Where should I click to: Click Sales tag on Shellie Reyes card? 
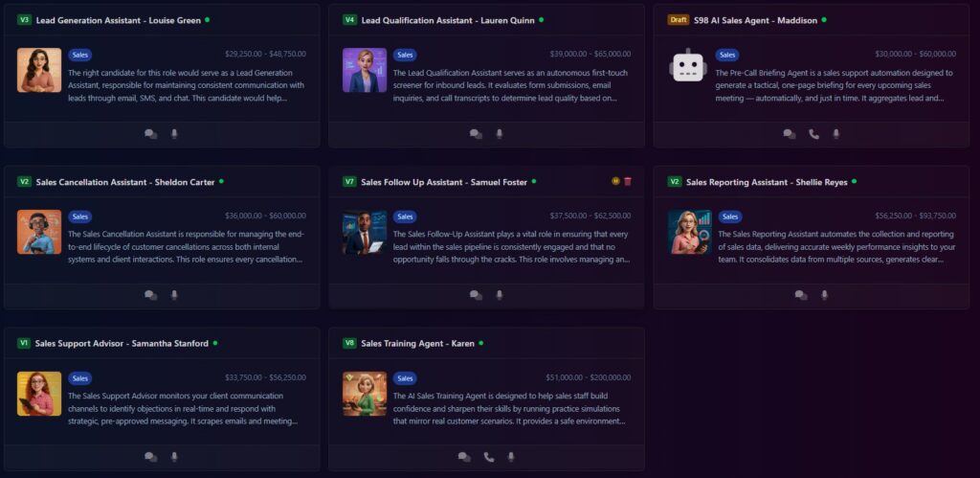(x=730, y=217)
